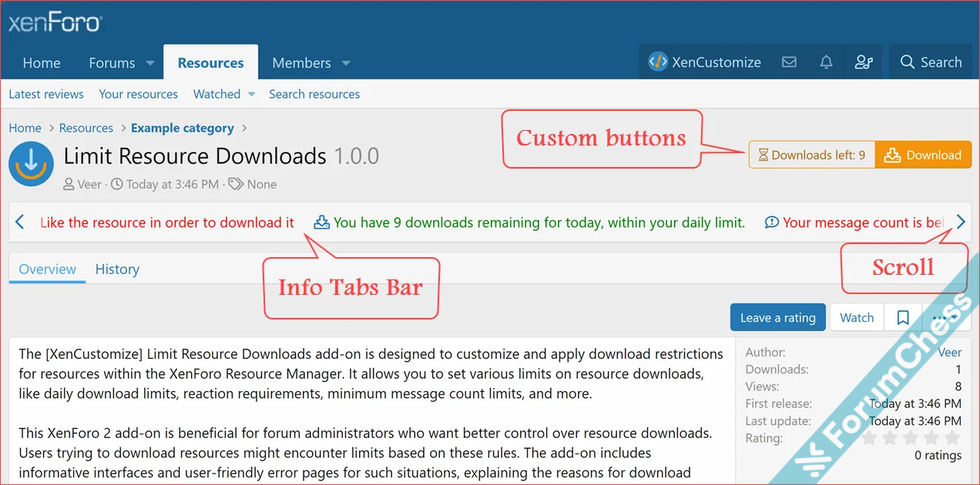The height and width of the screenshot is (485, 980).
Task: Click the alerts bell icon
Action: point(826,62)
